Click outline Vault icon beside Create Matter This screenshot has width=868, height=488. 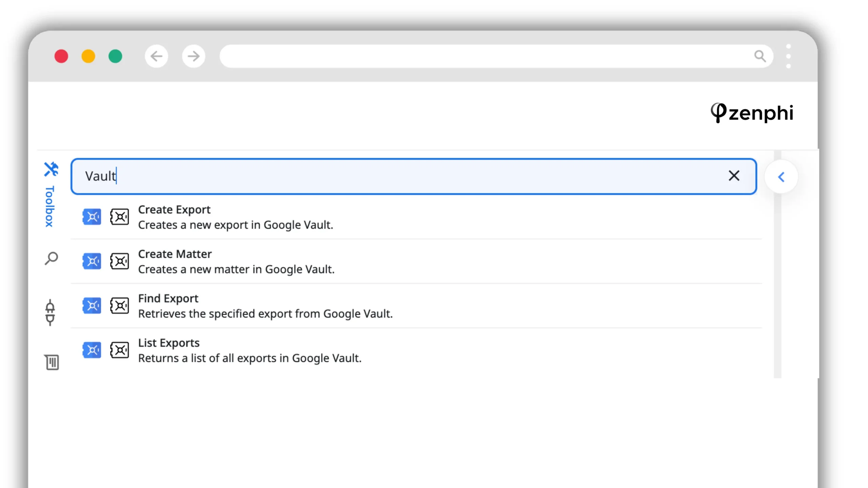tap(119, 261)
